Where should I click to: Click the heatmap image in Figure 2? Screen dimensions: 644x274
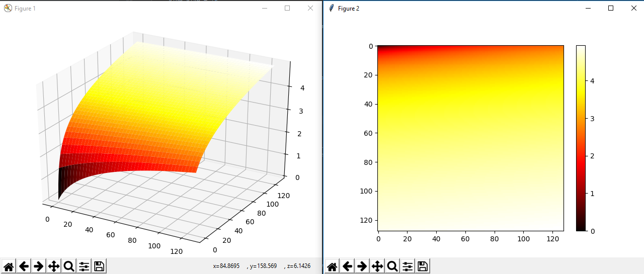point(470,138)
